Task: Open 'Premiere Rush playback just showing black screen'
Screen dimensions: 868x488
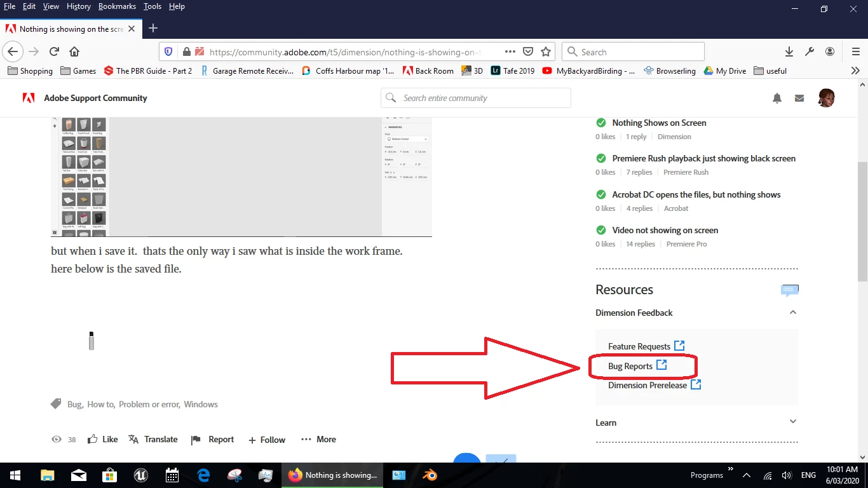Action: click(703, 158)
